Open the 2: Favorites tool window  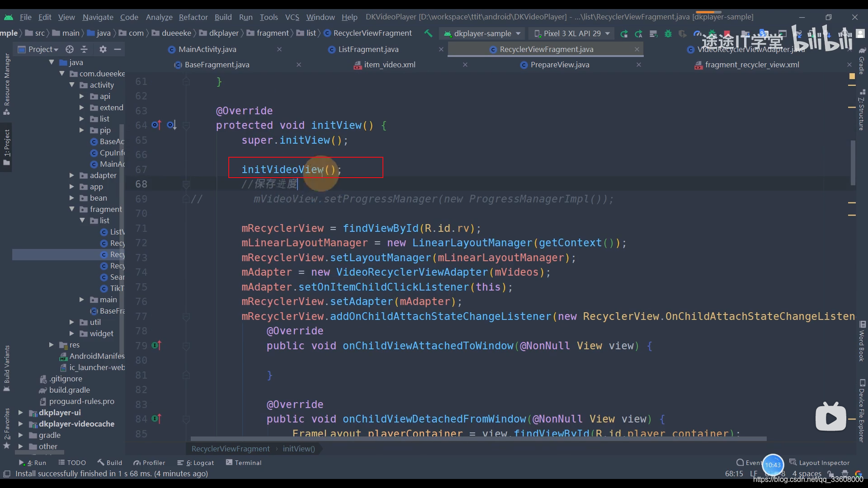tap(7, 428)
